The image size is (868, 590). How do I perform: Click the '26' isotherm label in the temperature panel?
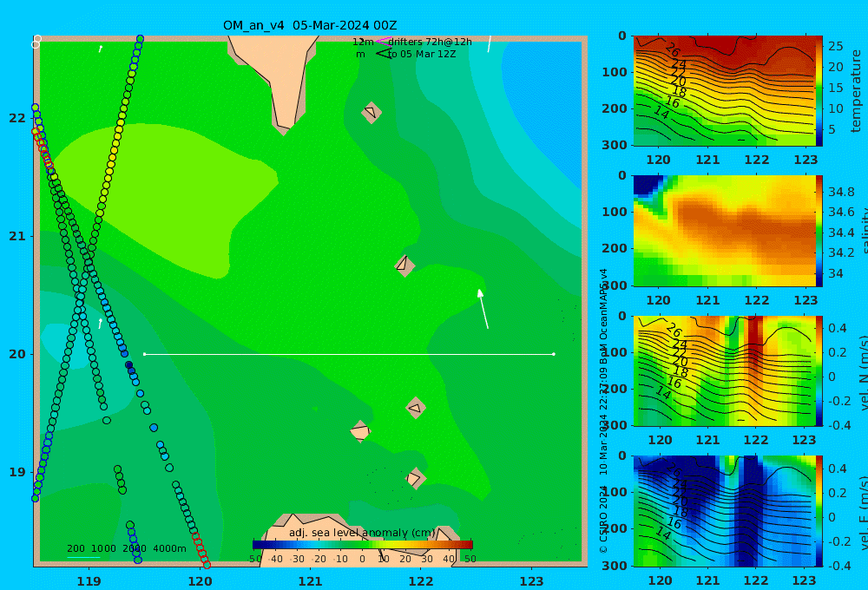672,49
